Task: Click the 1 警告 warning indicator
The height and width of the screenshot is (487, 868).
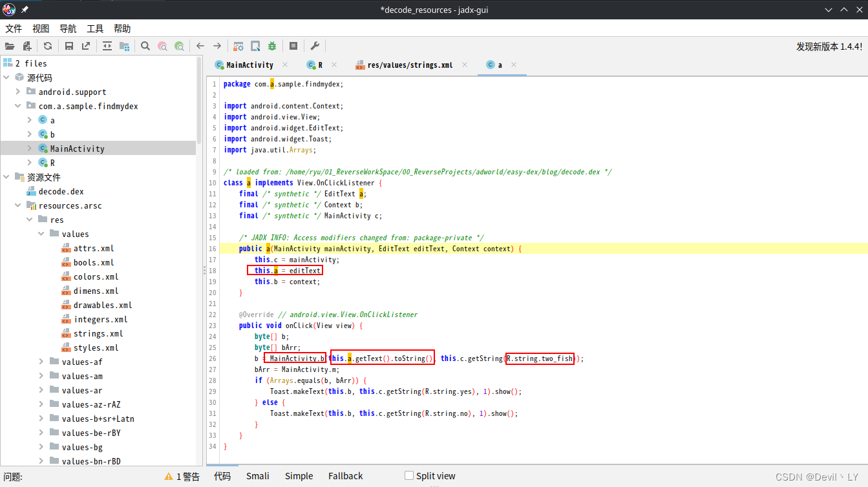Action: click(x=182, y=477)
